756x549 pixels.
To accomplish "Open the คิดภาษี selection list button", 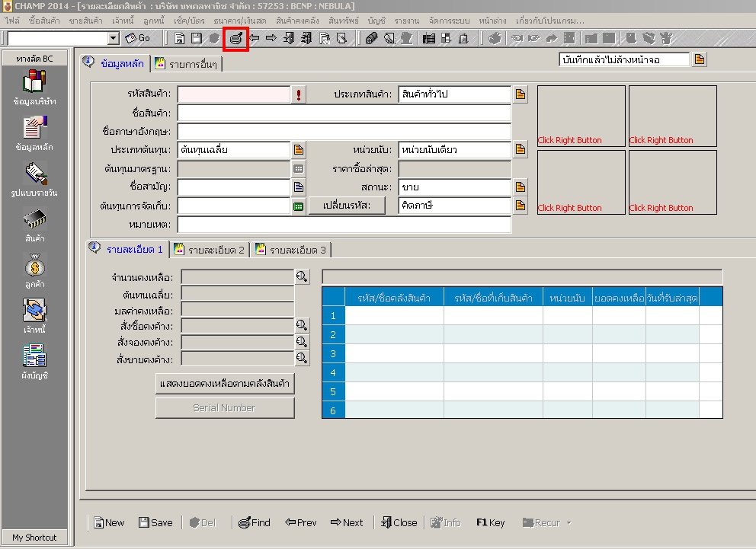I will click(521, 206).
